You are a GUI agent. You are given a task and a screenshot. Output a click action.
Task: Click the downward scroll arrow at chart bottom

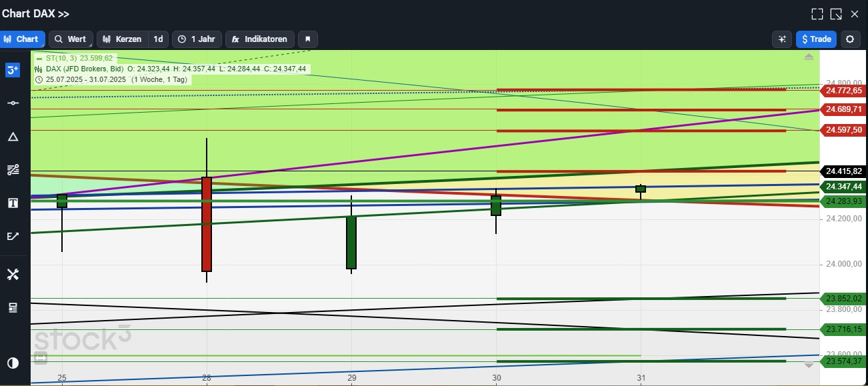(809, 365)
